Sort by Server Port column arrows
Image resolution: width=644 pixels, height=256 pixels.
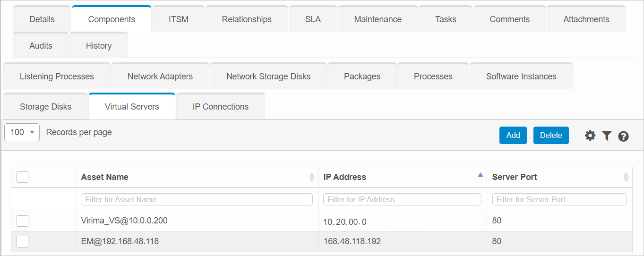point(626,177)
